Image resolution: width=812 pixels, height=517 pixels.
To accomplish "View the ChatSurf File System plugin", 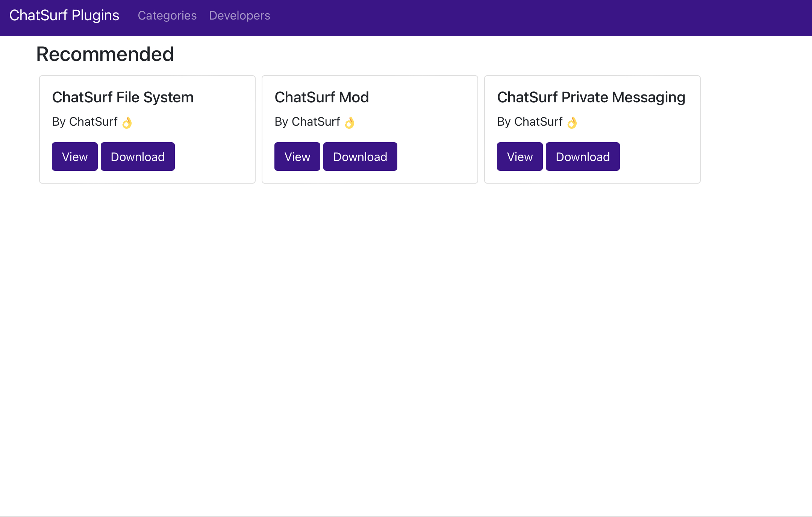I will (75, 157).
